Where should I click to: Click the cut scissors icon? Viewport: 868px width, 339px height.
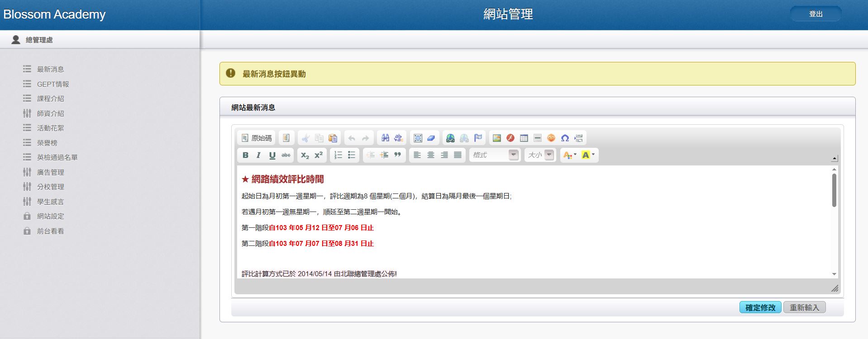305,138
